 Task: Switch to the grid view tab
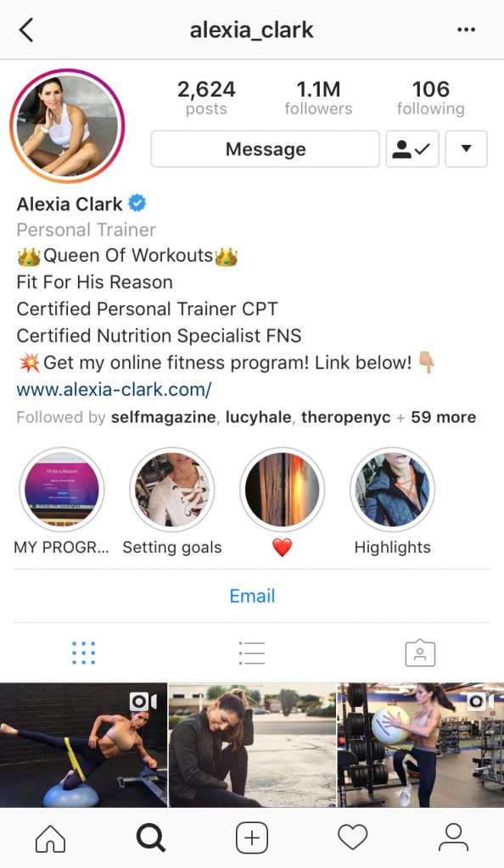click(x=84, y=654)
